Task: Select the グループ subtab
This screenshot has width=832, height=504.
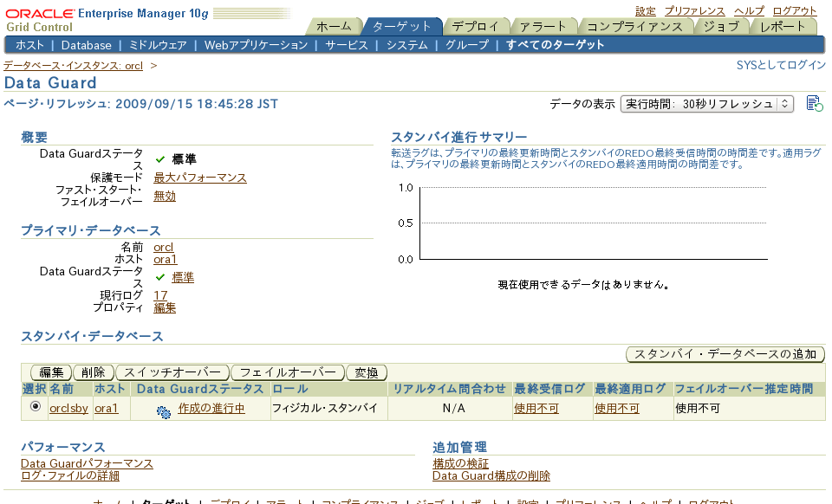Action: (x=467, y=45)
